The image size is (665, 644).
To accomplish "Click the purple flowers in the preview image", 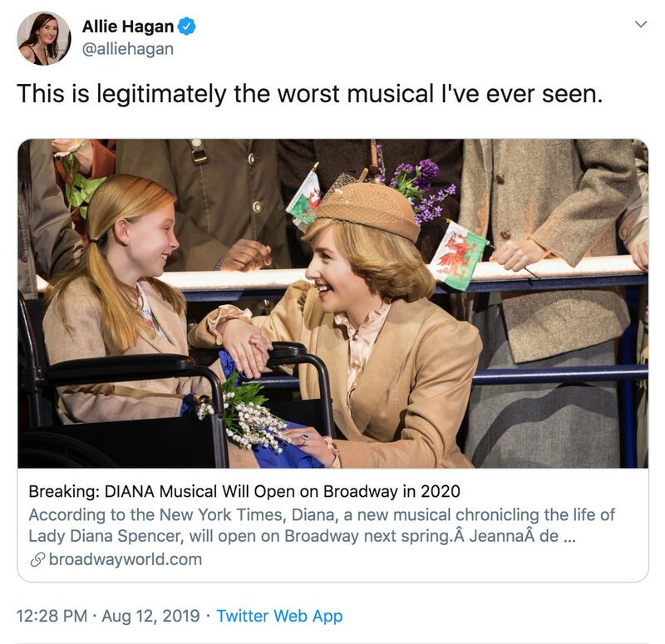I will [x=426, y=187].
